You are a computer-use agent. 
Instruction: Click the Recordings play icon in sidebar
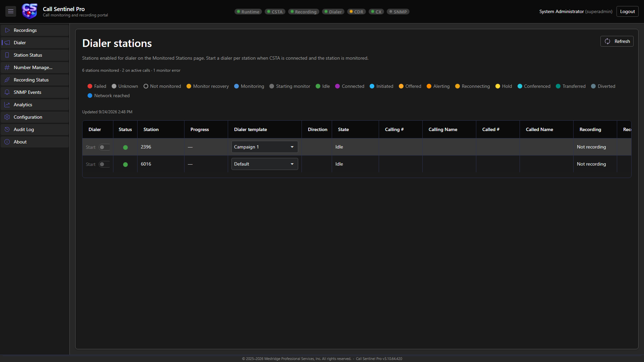(x=7, y=30)
